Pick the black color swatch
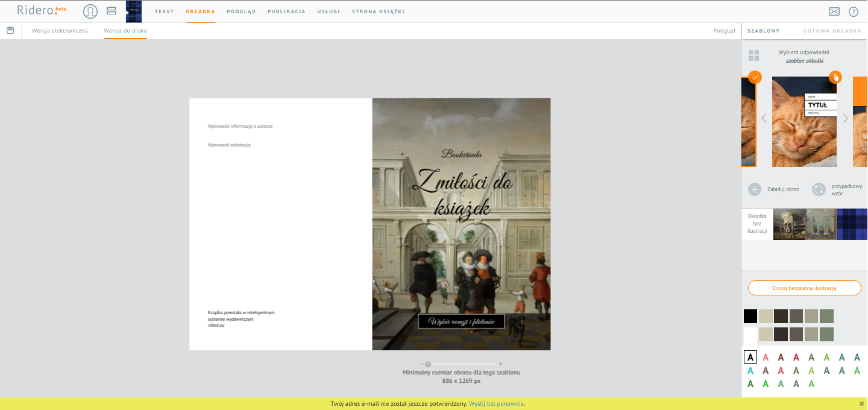Image resolution: width=868 pixels, height=410 pixels. (750, 317)
